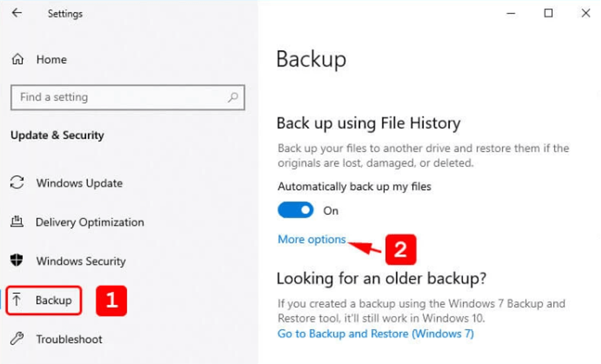This screenshot has width=601, height=364.
Task: Select Windows Update in sidebar
Action: click(79, 183)
